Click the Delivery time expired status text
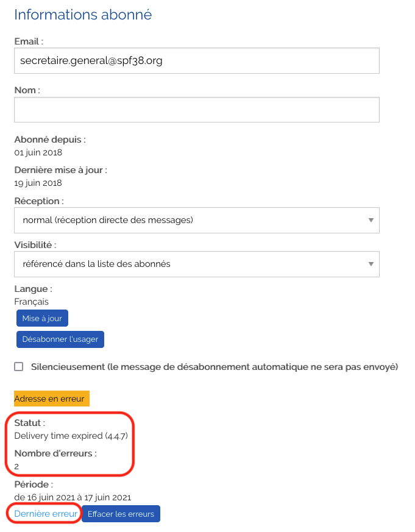The width and height of the screenshot is (415, 532). 71,436
